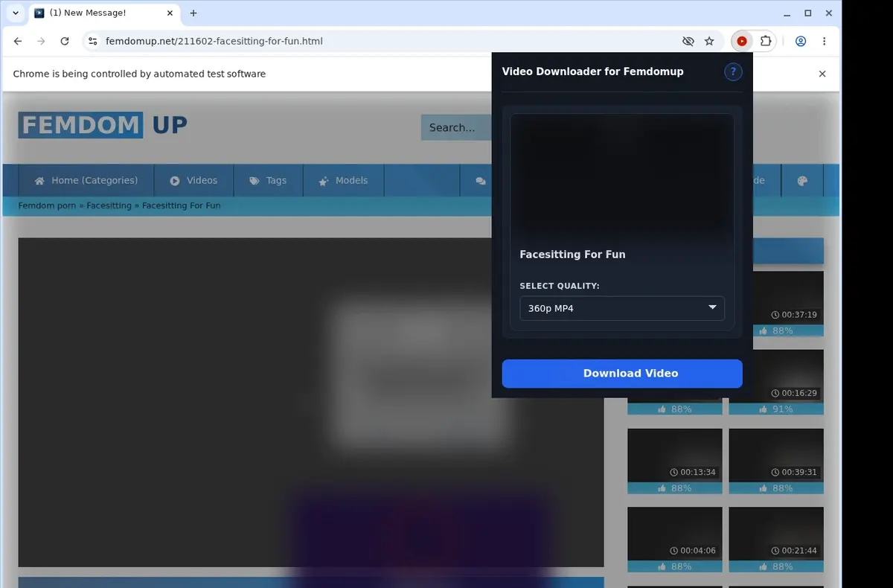Screen dimensions: 893x588
Task: Click the crossed-eye tracking protection icon
Action: tap(688, 42)
